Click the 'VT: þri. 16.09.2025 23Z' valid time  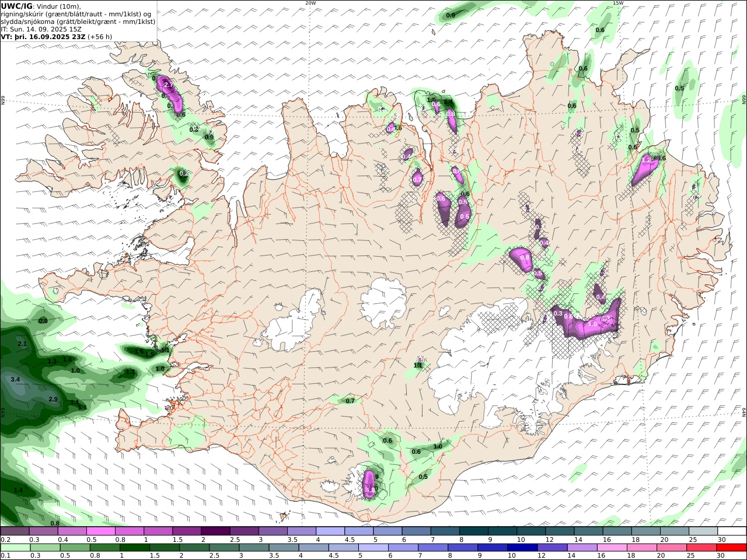click(44, 36)
